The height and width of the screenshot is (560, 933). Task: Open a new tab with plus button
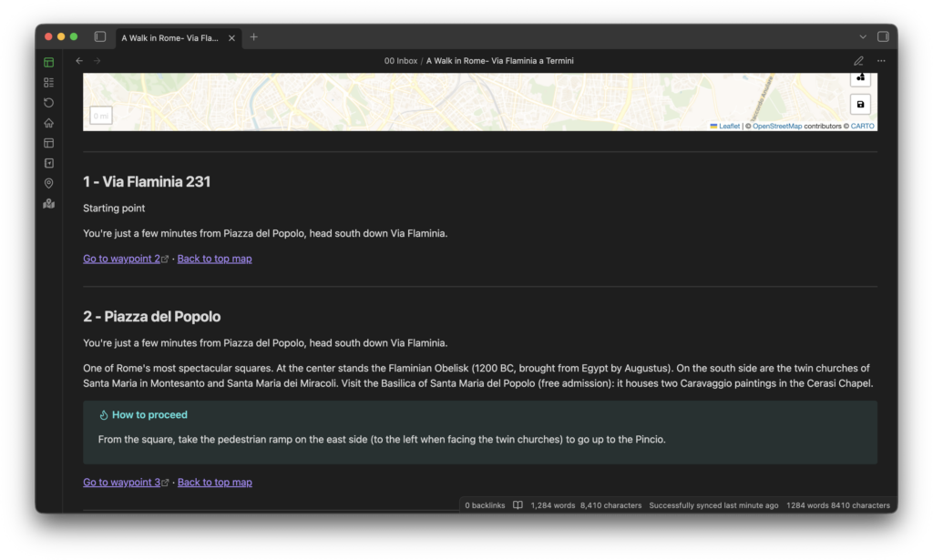pos(254,37)
